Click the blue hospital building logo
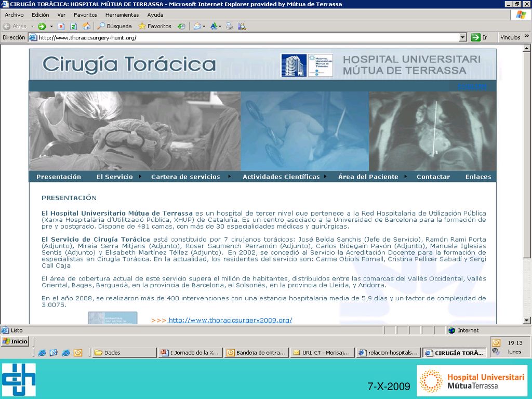The height and width of the screenshot is (399, 532). click(x=294, y=65)
